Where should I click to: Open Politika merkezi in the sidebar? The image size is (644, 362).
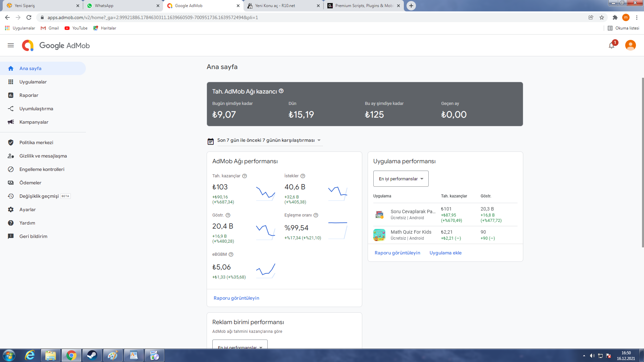43,142
